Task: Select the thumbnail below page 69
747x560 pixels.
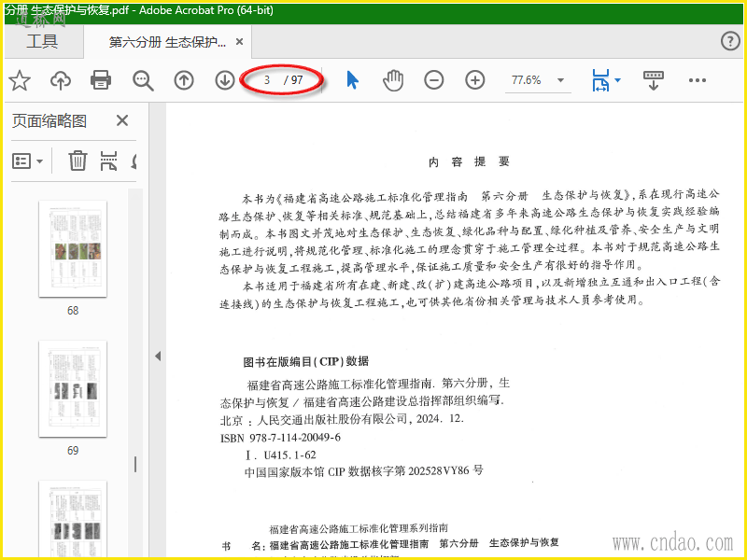Action: [x=73, y=519]
